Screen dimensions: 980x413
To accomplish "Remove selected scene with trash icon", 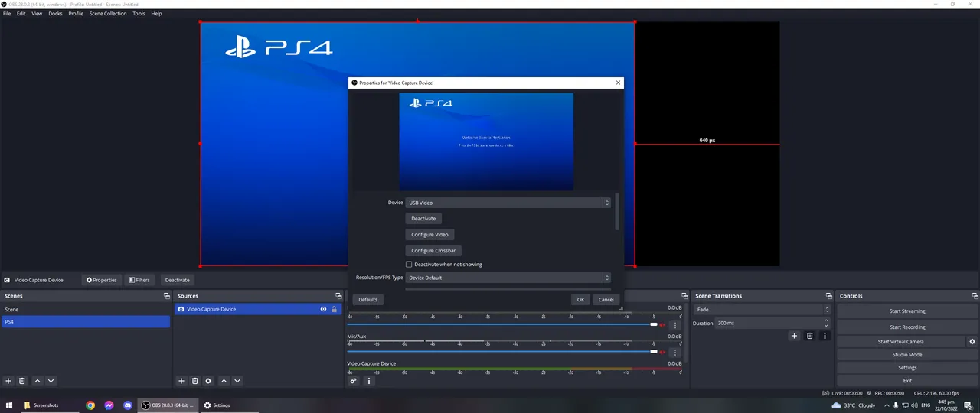I will (22, 381).
